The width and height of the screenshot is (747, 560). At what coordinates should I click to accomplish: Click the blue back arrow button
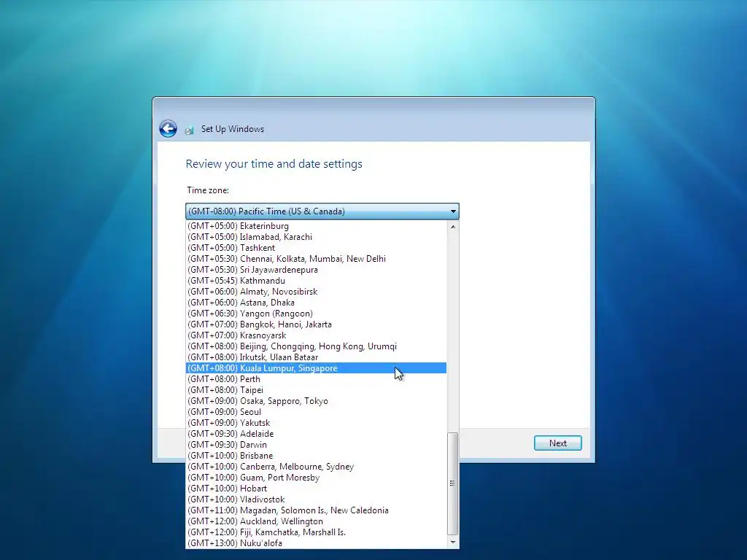[169, 128]
